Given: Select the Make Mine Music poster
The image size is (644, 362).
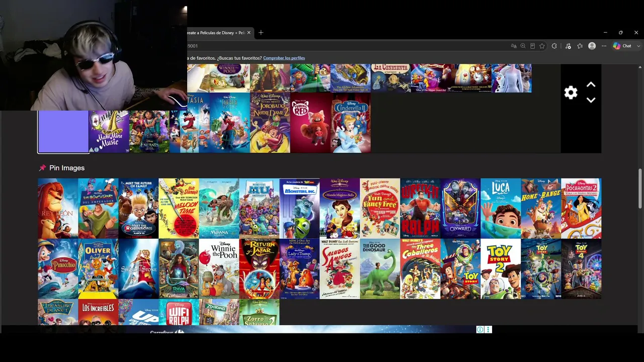Looking at the screenshot, I should 109,132.
